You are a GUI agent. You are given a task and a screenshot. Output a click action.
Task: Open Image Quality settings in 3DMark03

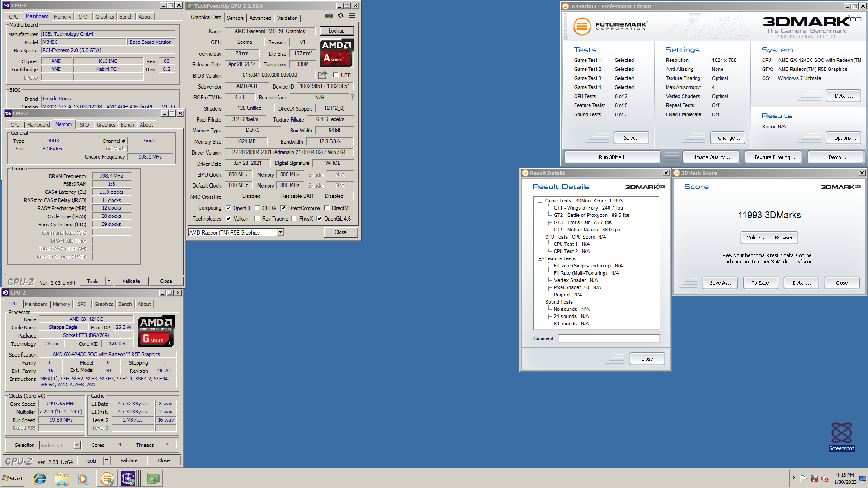[x=712, y=157]
